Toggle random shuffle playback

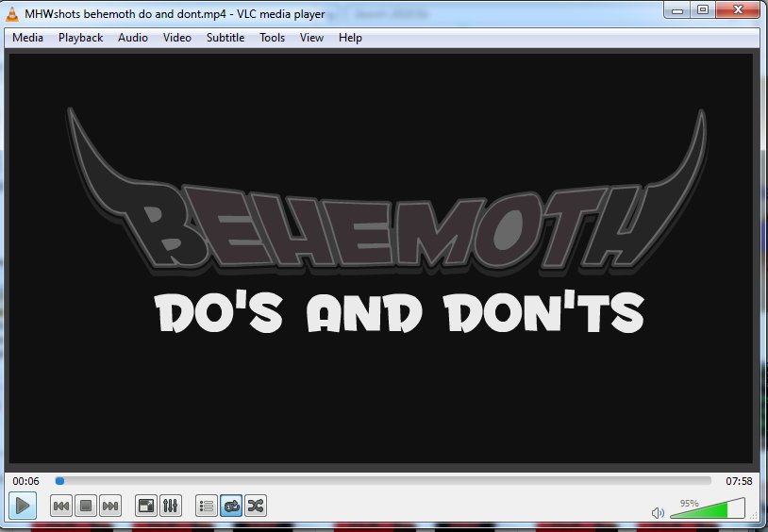[x=256, y=506]
